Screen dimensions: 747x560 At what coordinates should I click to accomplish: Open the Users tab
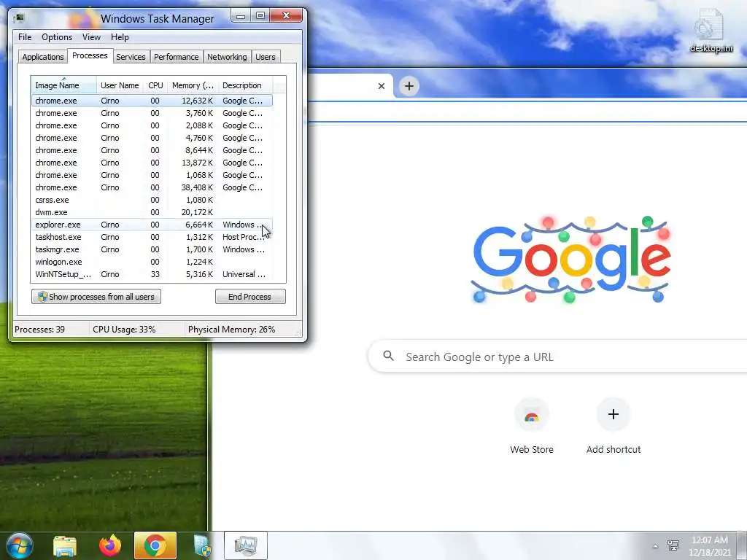(x=266, y=57)
